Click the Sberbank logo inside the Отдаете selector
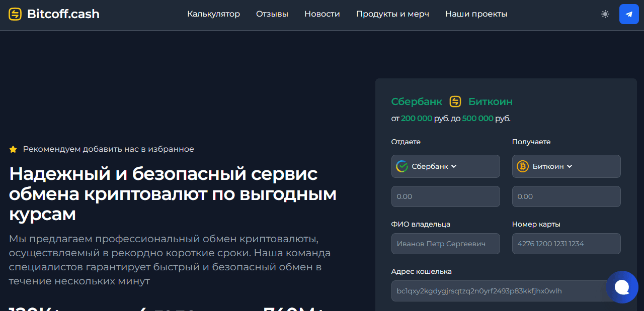 click(401, 166)
